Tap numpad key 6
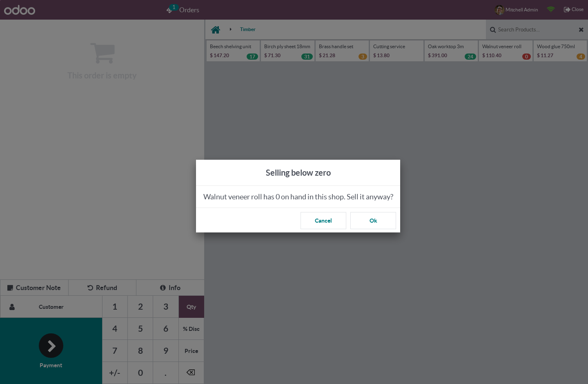588x384 pixels. coord(166,329)
